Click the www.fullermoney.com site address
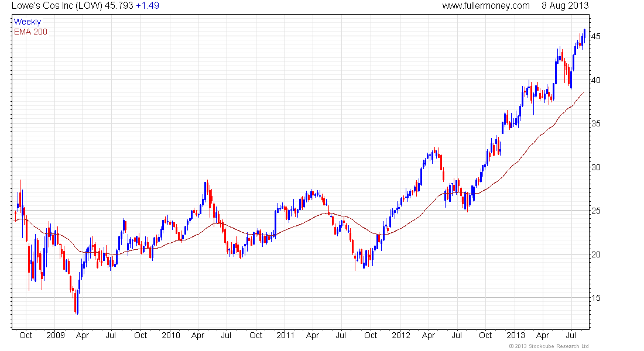This screenshot has height=351, width=644. (486, 6)
